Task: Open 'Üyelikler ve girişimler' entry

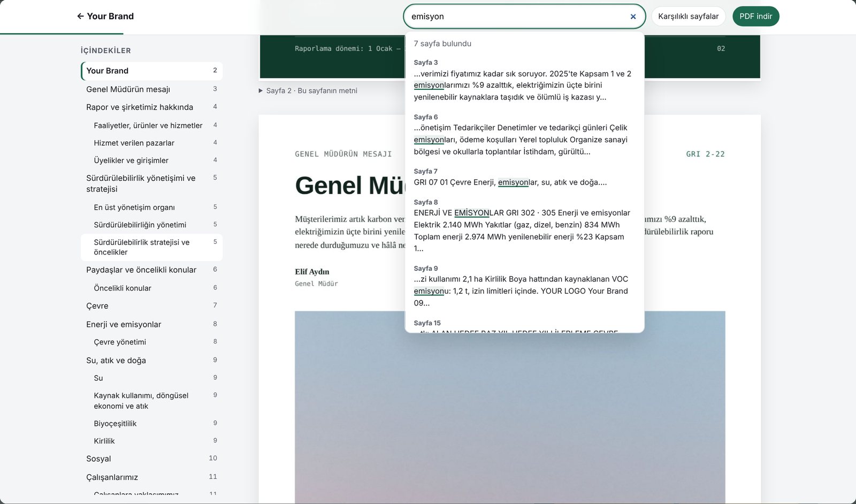Action: (x=152, y=161)
